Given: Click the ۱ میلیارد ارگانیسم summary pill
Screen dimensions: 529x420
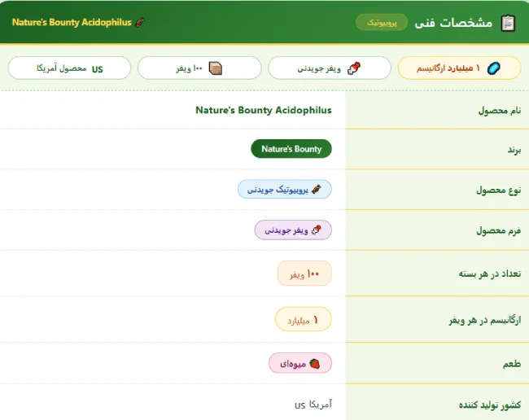Looking at the screenshot, I should click(460, 68).
